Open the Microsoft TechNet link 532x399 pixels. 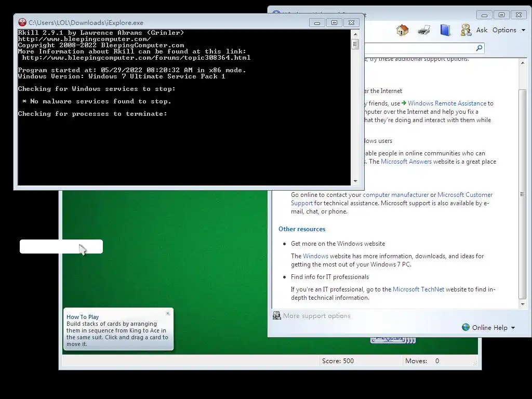click(418, 289)
